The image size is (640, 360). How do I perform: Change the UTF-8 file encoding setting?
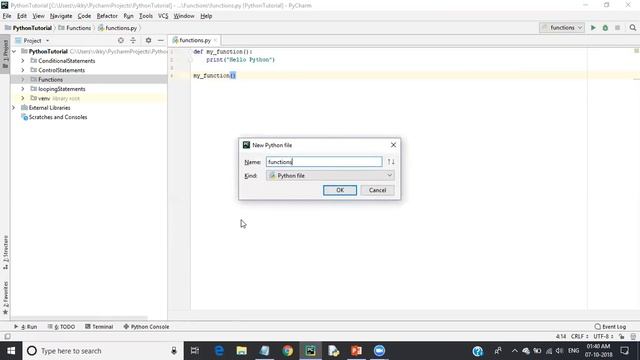coord(603,336)
